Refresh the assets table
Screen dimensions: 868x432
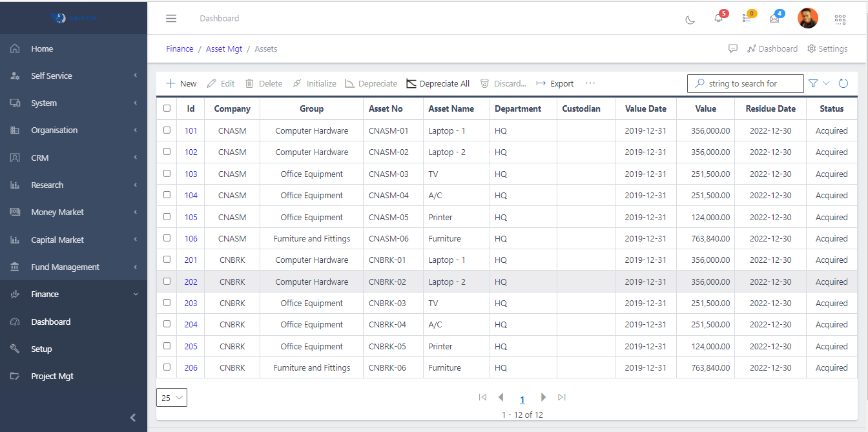(843, 83)
